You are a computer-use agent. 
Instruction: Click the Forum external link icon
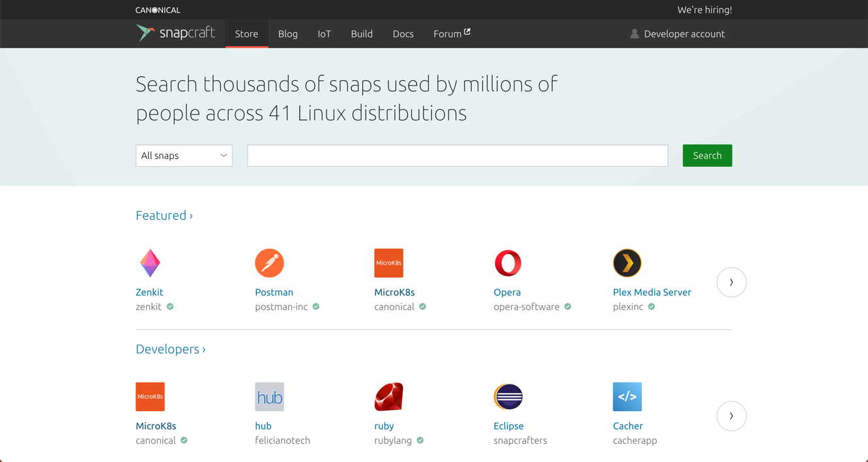click(x=467, y=31)
